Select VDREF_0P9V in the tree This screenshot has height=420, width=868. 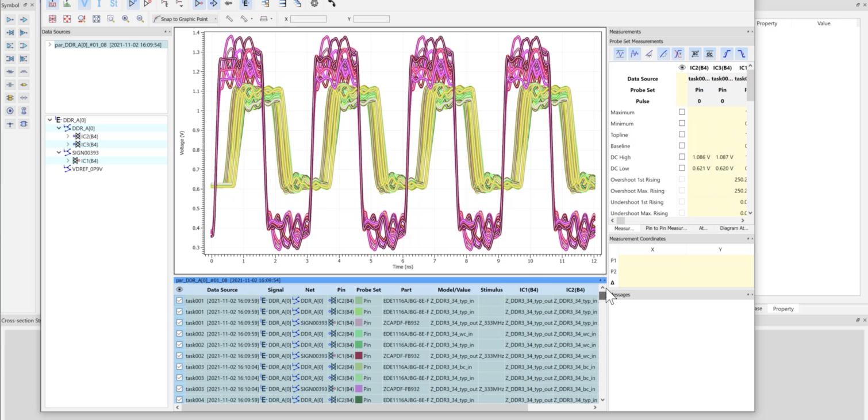click(87, 169)
